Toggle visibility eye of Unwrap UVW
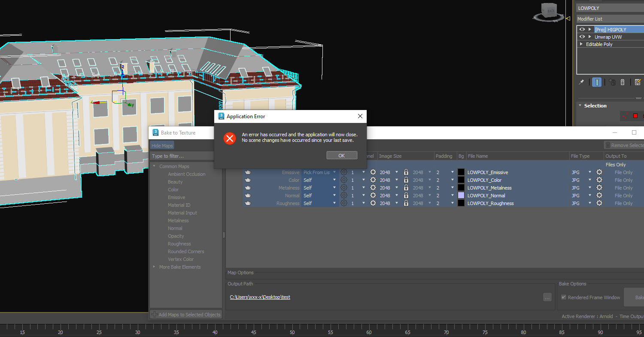The height and width of the screenshot is (337, 644). (582, 37)
